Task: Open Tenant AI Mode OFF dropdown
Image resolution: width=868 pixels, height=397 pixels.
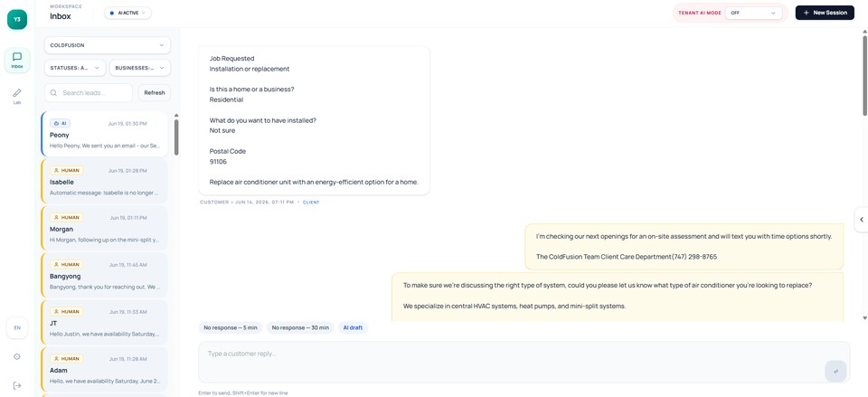Action: coord(753,13)
